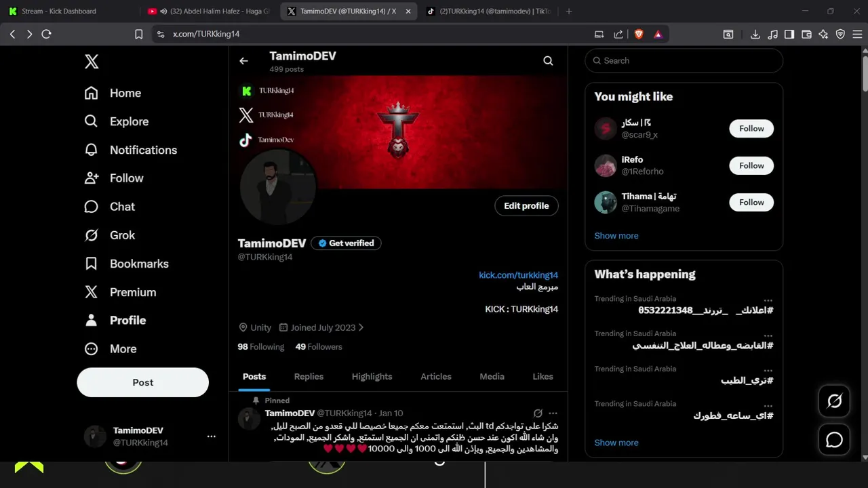Toggle the browser sidebar panel icon
868x488 pixels.
pyautogui.click(x=789, y=34)
